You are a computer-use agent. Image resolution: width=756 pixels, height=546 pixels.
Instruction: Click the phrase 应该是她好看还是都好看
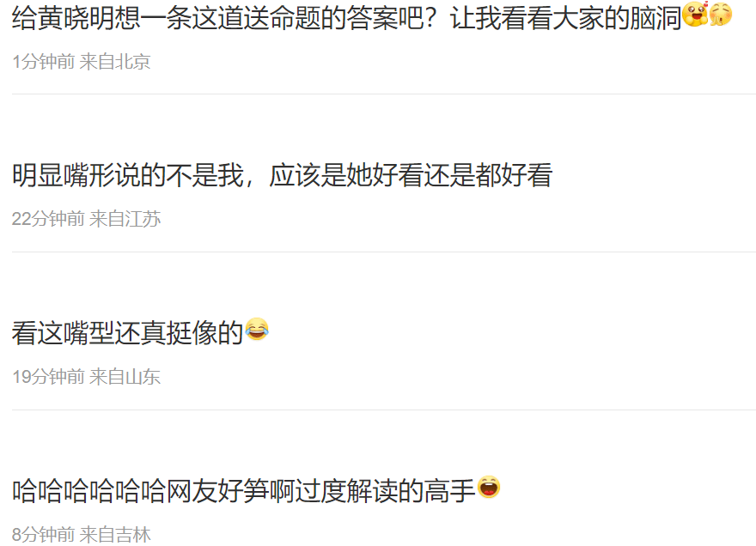pos(411,175)
